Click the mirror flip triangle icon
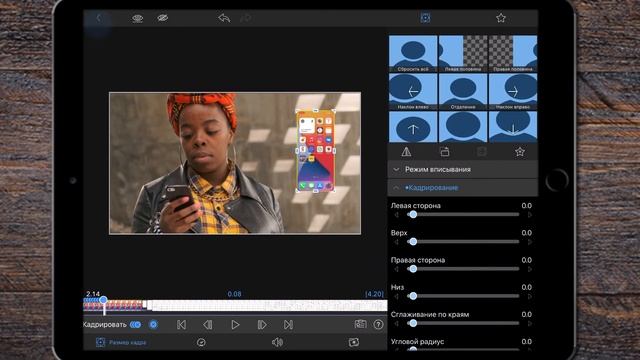The image size is (640, 360). pyautogui.click(x=406, y=152)
